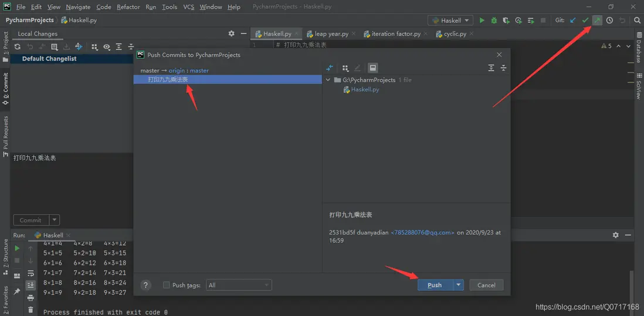Open the VCS menu
Image resolution: width=644 pixels, height=316 pixels.
click(188, 7)
